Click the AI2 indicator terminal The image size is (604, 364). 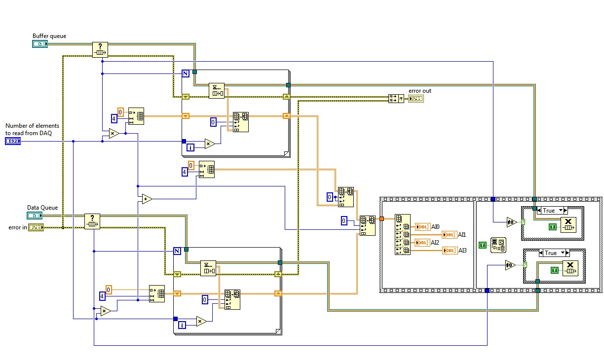pos(423,243)
